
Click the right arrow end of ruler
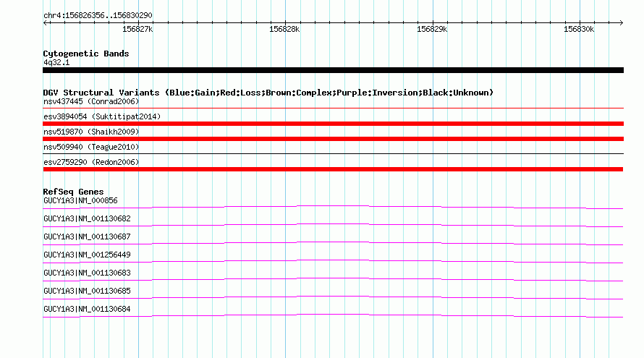621,22
